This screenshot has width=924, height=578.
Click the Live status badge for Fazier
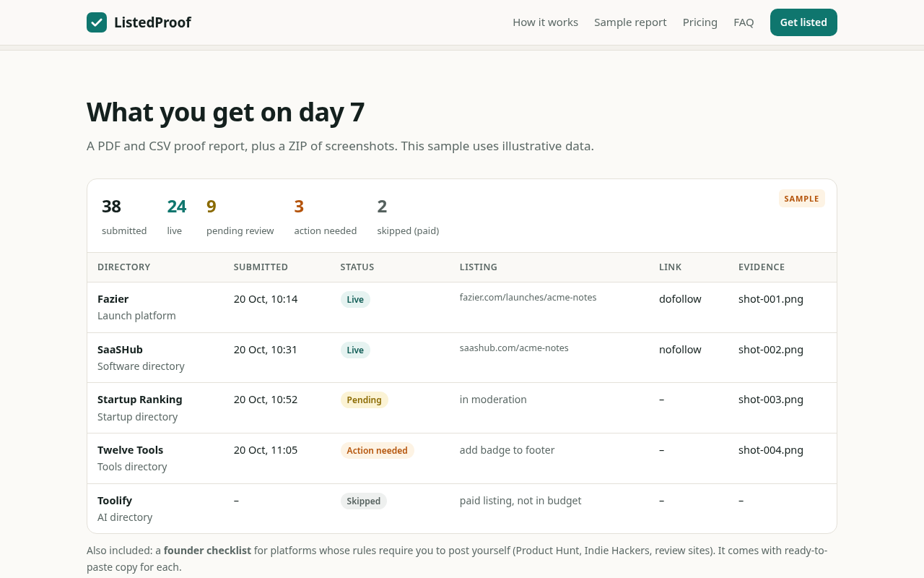point(355,300)
